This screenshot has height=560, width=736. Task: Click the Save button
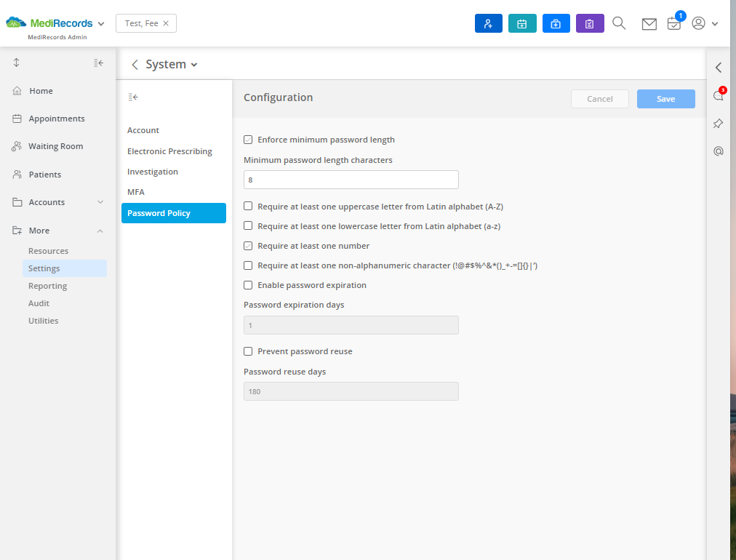(665, 99)
